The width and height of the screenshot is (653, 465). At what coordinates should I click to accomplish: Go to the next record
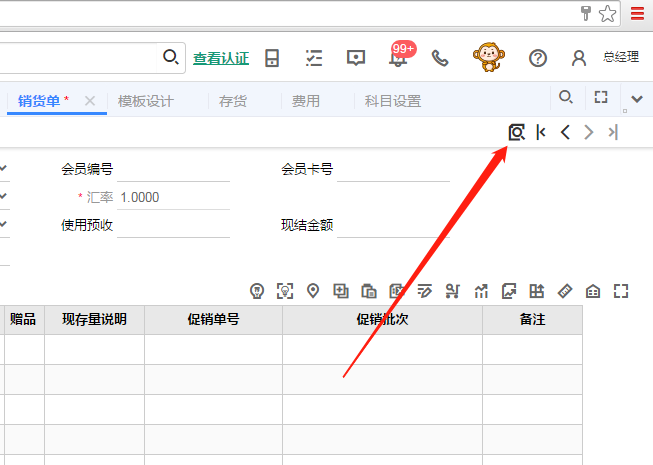[588, 132]
